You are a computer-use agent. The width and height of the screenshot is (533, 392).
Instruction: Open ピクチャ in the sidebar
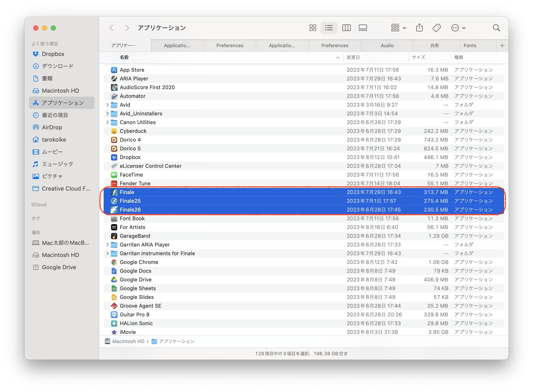tap(62, 176)
